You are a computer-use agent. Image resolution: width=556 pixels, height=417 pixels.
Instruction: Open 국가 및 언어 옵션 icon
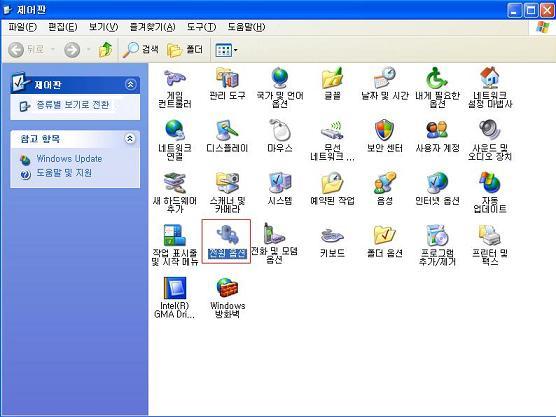tap(280, 78)
